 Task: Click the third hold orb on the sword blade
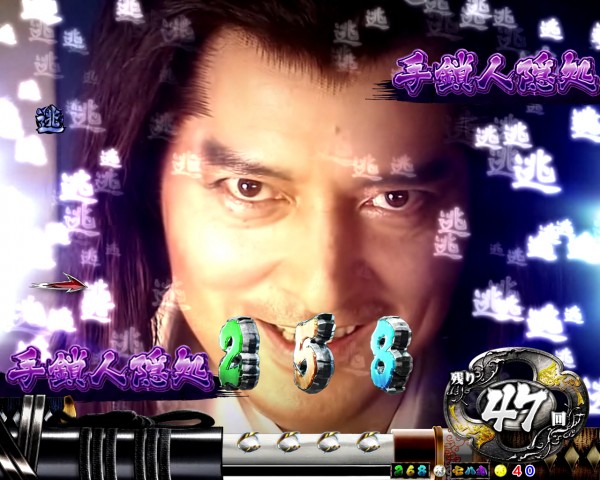click(329, 441)
